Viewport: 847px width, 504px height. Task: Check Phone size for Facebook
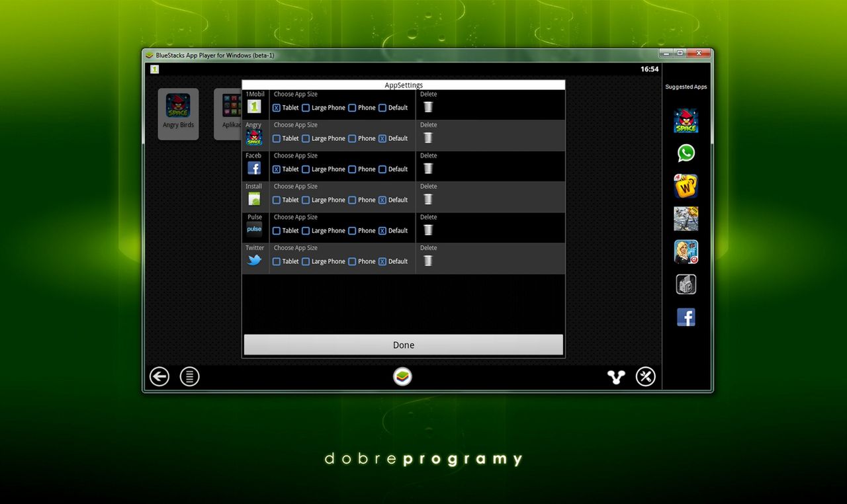[x=352, y=169]
